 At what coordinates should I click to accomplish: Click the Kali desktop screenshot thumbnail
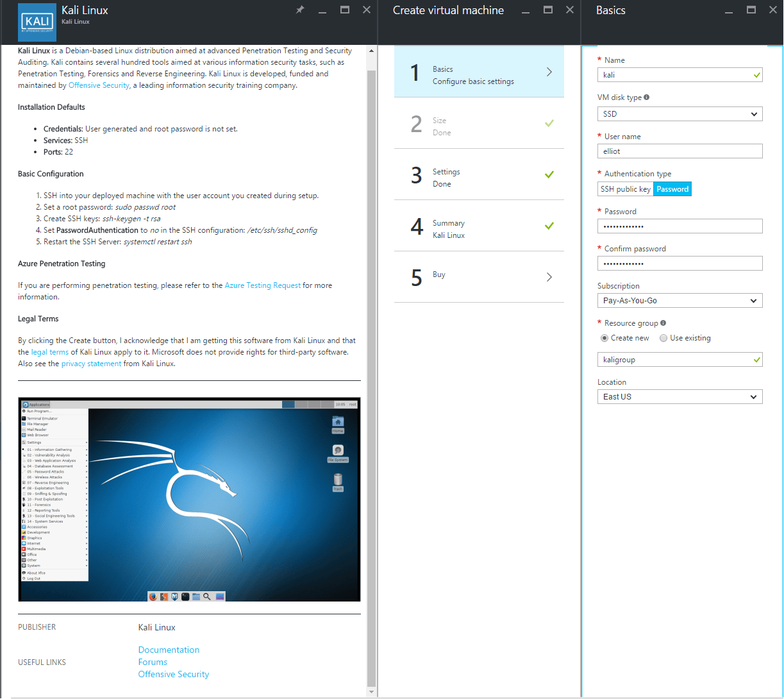pos(189,500)
